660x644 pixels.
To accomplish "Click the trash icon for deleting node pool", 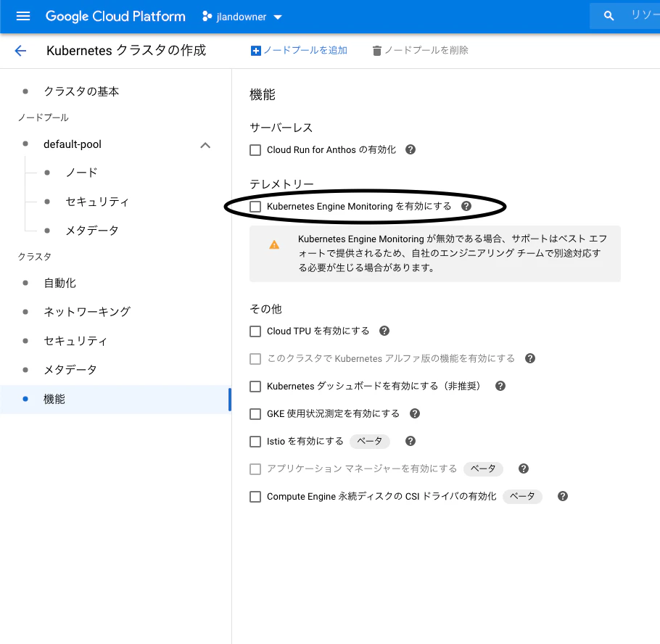I will (376, 51).
